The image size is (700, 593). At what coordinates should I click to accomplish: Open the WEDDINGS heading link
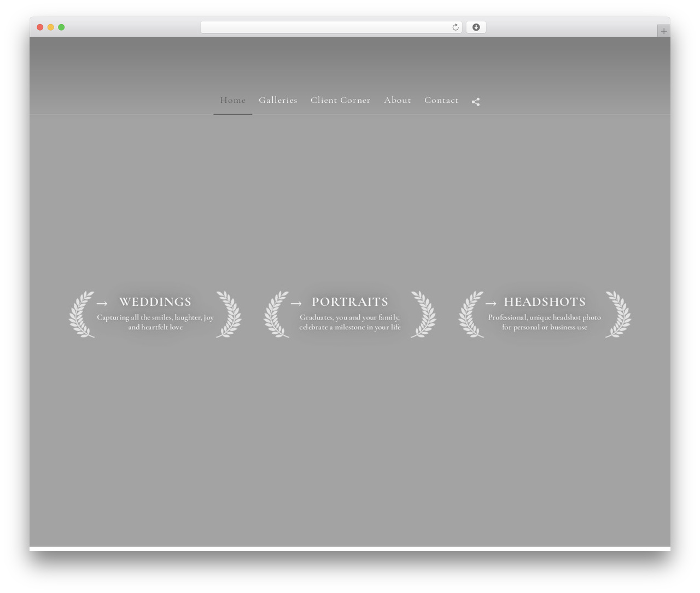pyautogui.click(x=155, y=302)
